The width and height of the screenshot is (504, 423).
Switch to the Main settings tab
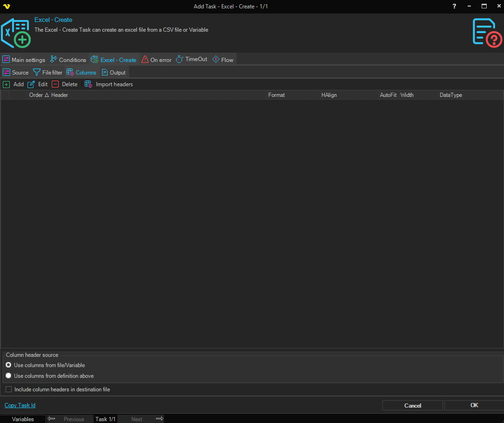point(24,60)
